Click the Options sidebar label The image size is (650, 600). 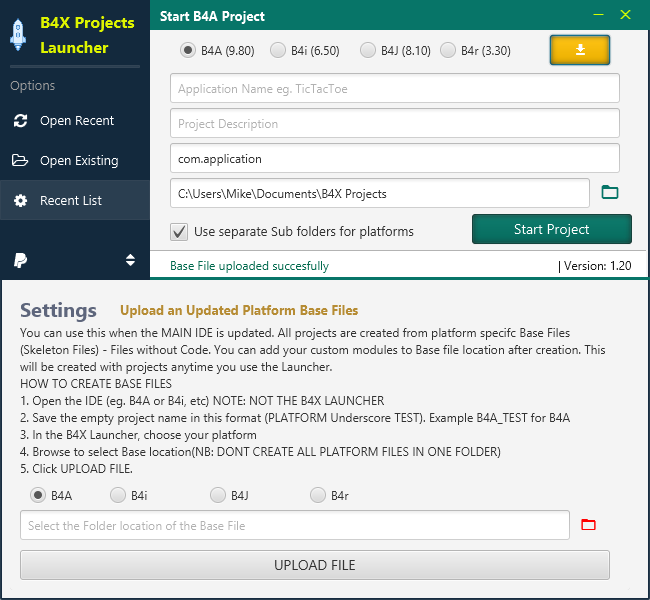coord(32,85)
